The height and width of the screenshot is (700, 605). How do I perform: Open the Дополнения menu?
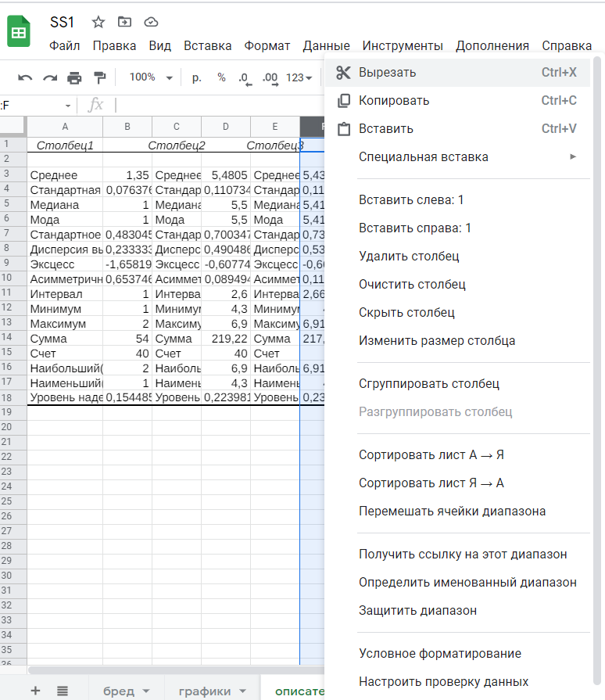[492, 45]
